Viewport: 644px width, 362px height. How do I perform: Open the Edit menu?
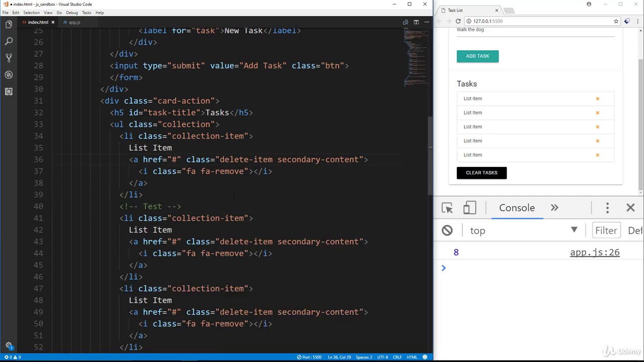point(16,13)
